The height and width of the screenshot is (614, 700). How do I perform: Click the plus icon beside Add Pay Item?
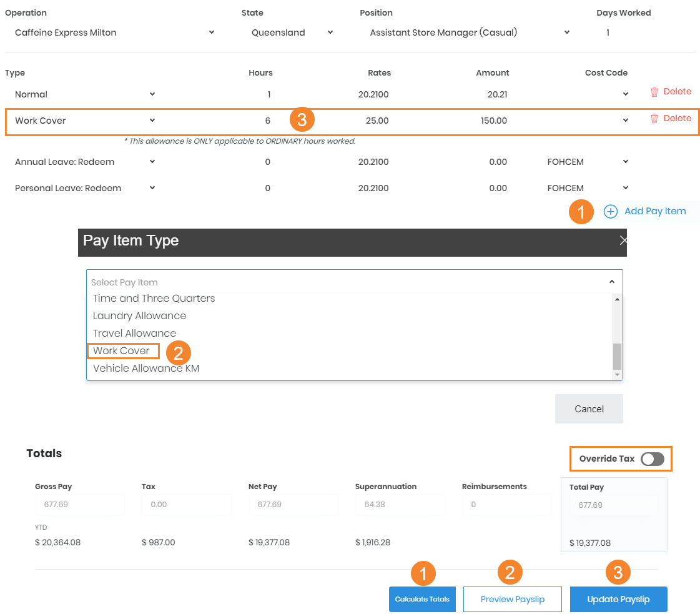(610, 212)
